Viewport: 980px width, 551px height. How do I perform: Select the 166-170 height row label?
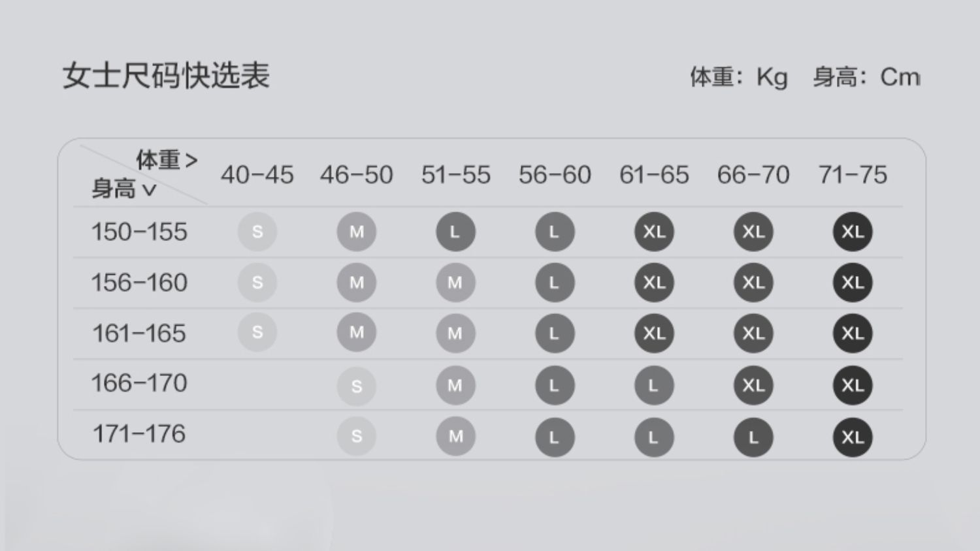pyautogui.click(x=139, y=383)
